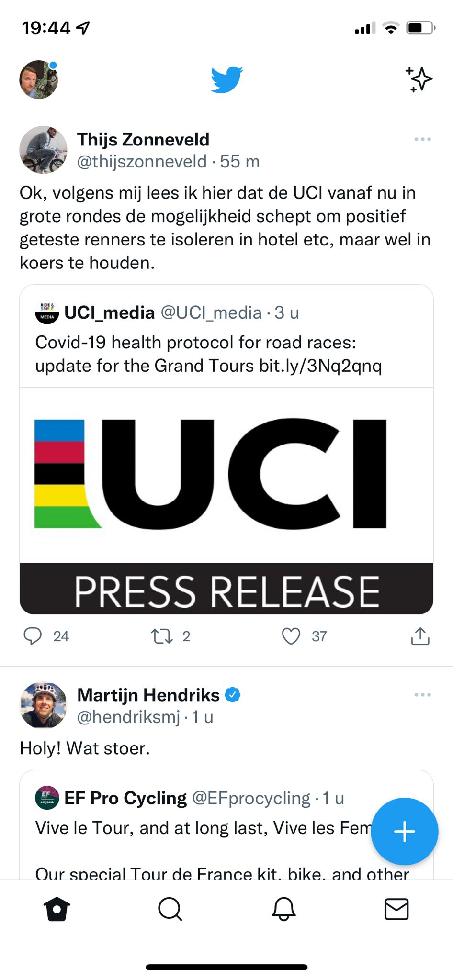Open the compose new tweet button
This screenshot has width=453, height=980.
(404, 831)
